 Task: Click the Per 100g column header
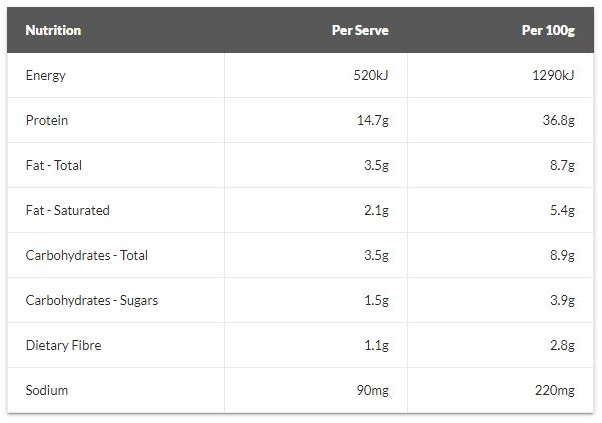548,30
